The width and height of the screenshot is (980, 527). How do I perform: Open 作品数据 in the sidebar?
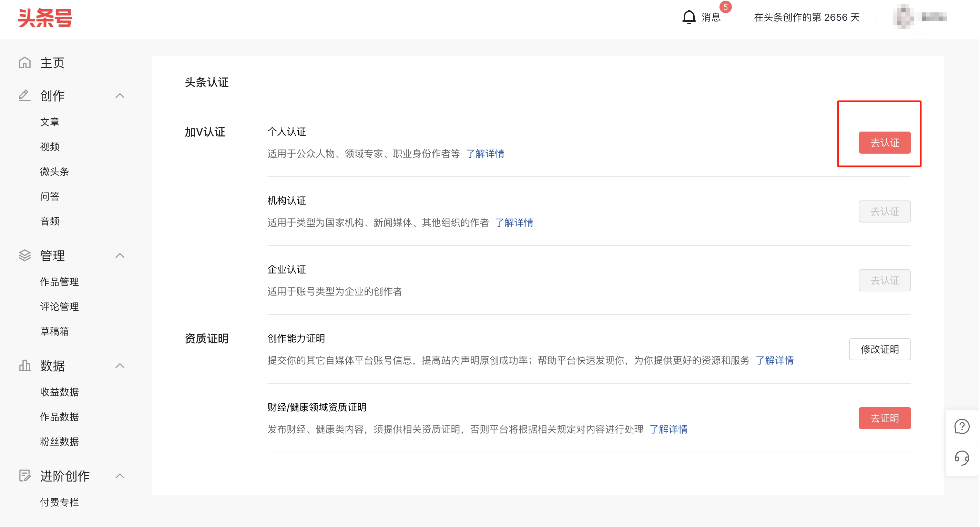pyautogui.click(x=59, y=417)
